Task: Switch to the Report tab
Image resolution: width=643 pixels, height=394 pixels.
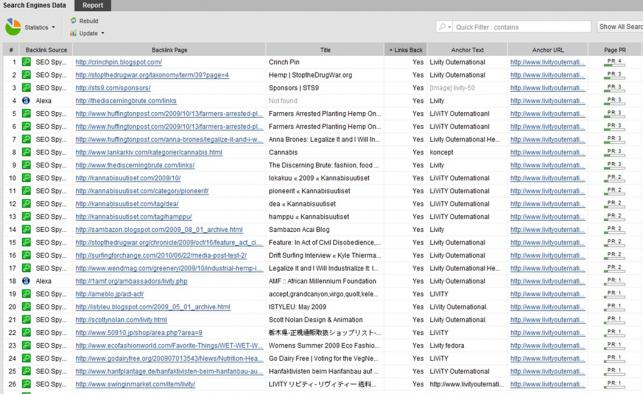Action: tap(93, 5)
